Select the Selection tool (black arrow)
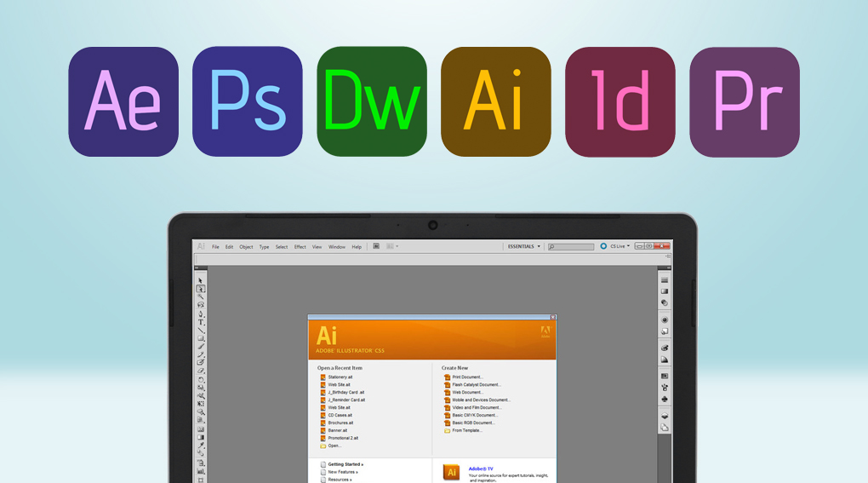This screenshot has width=868, height=483. 200,280
